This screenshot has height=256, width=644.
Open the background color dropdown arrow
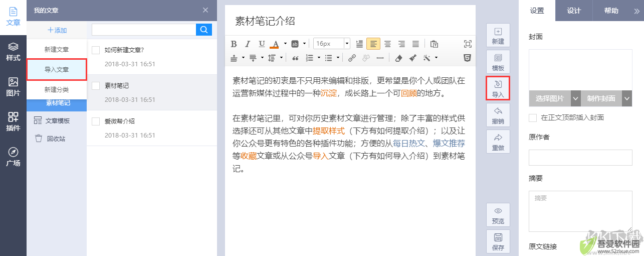click(305, 44)
